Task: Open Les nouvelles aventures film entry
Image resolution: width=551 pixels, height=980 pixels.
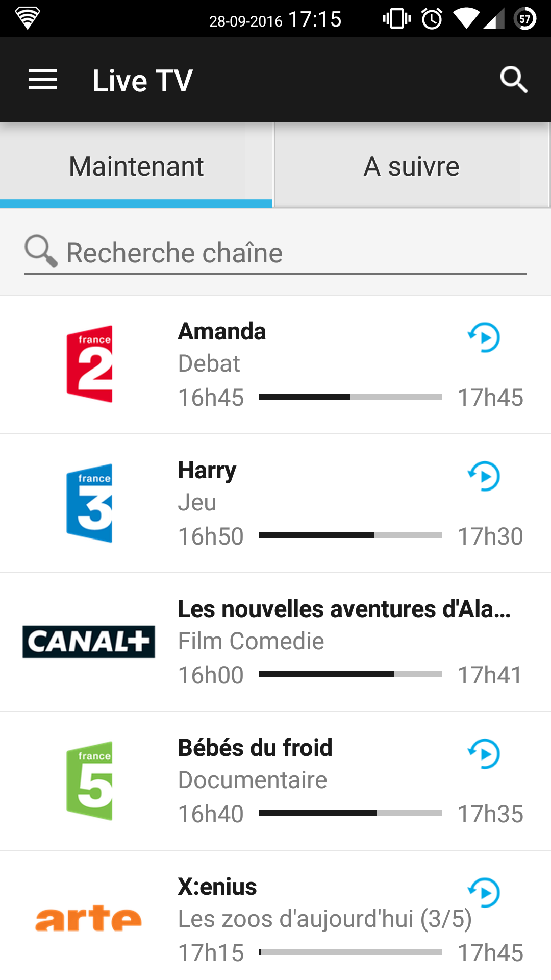Action: tap(344, 609)
